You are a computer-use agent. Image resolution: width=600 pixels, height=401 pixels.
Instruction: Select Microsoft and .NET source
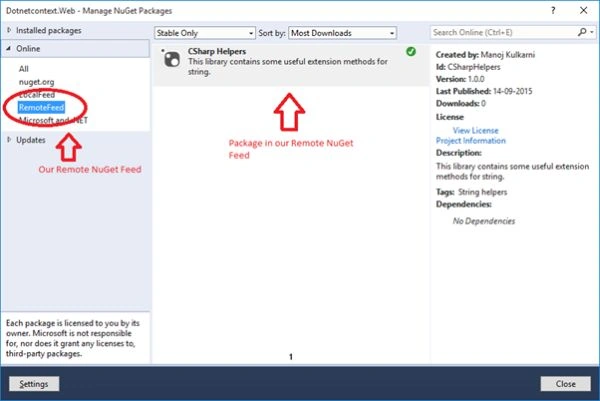53,120
